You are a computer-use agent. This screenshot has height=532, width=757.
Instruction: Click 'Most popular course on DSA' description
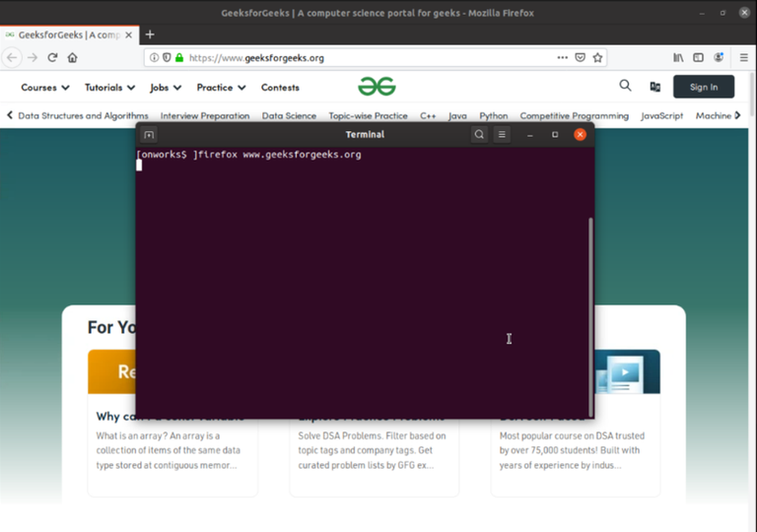click(x=572, y=450)
